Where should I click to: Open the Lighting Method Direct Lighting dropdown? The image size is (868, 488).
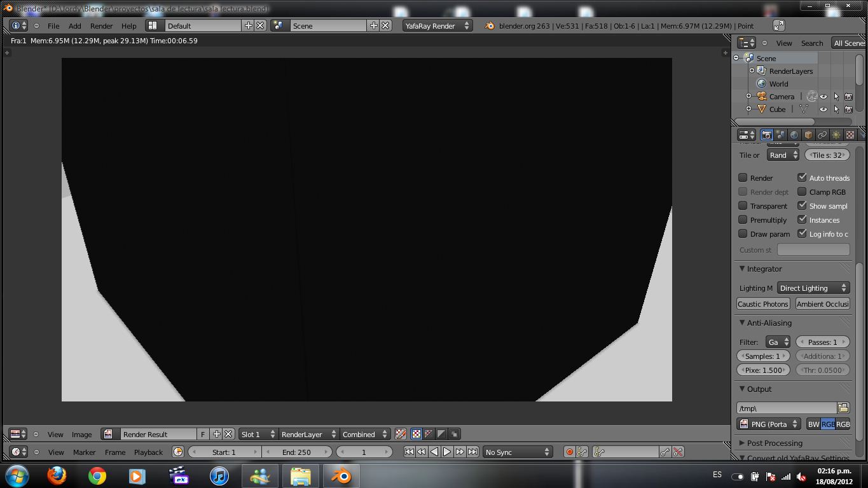tap(813, 288)
